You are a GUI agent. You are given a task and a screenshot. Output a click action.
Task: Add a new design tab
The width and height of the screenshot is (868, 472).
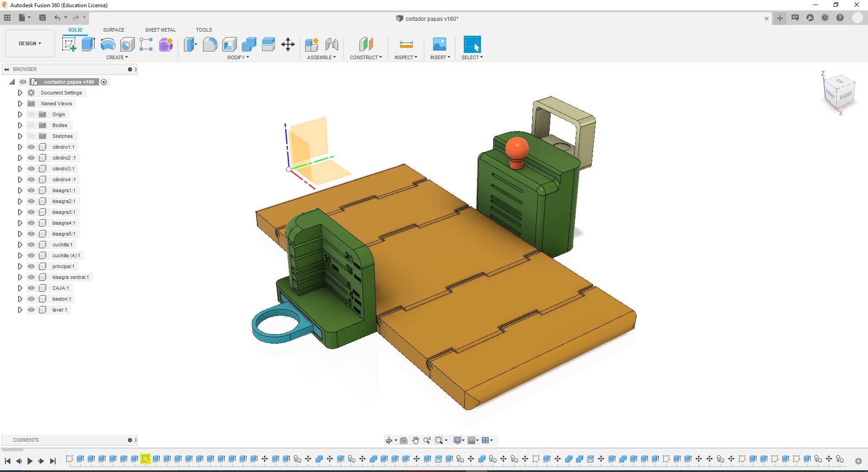(780, 18)
